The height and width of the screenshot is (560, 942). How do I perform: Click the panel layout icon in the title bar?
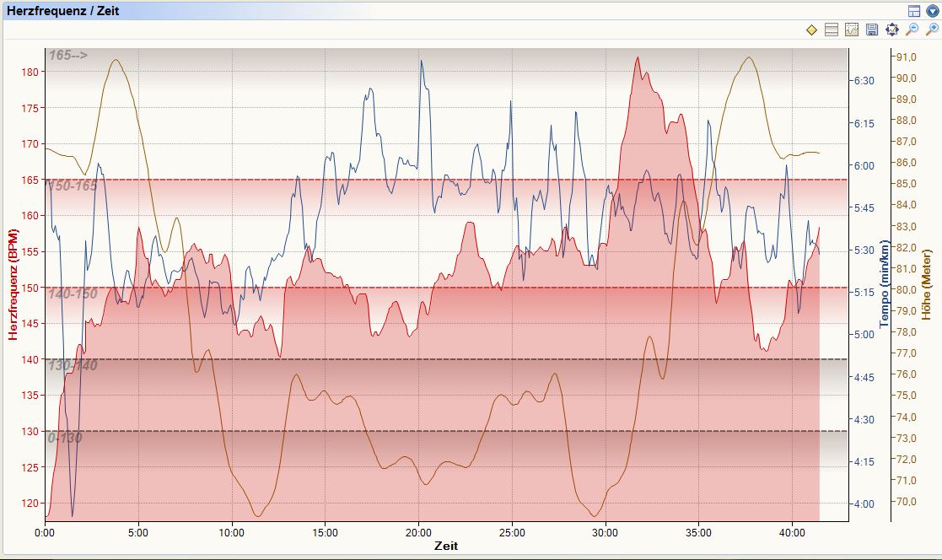pyautogui.click(x=914, y=11)
